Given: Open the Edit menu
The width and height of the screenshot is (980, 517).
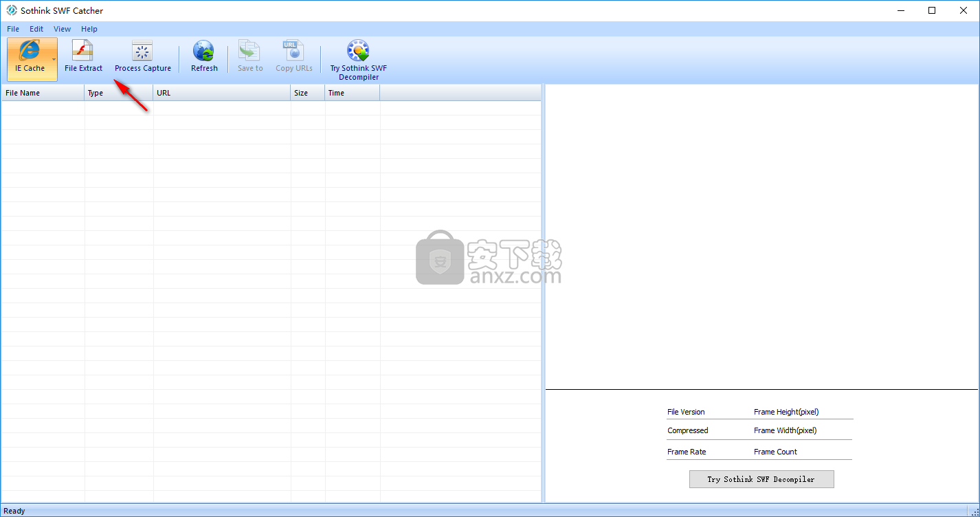Looking at the screenshot, I should (36, 29).
